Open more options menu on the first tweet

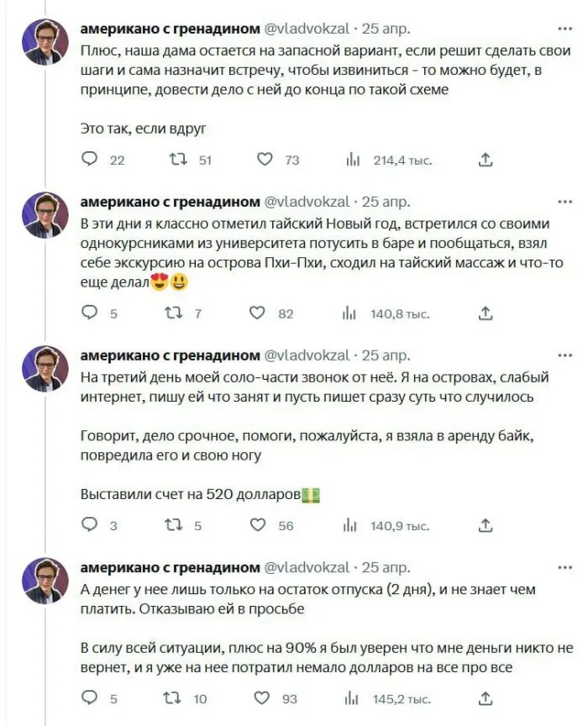(564, 27)
